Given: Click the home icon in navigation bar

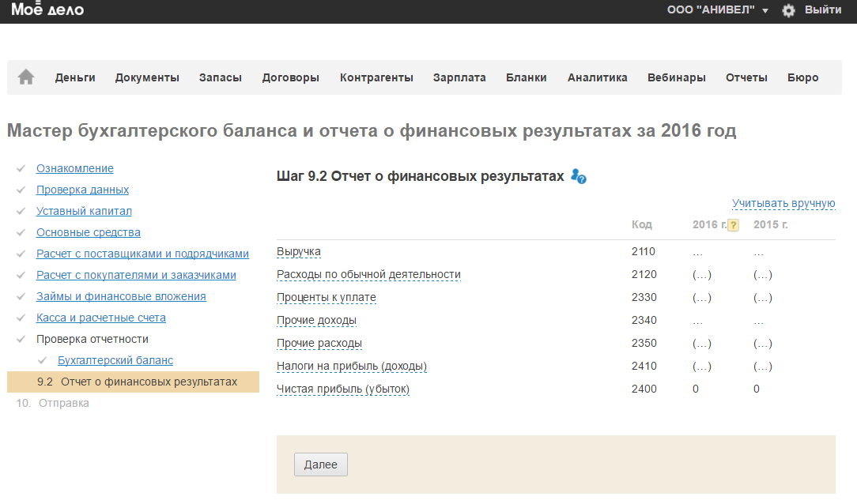Looking at the screenshot, I should [26, 77].
